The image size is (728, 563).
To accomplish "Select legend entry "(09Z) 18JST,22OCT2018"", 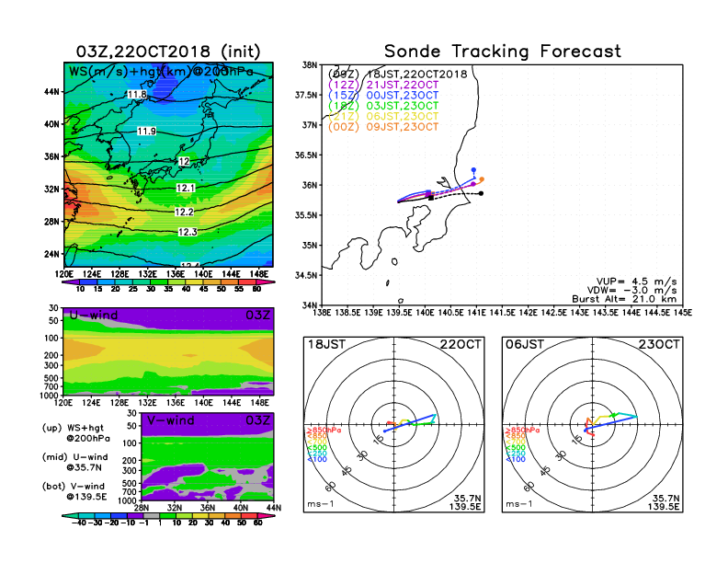I will pyautogui.click(x=397, y=75).
